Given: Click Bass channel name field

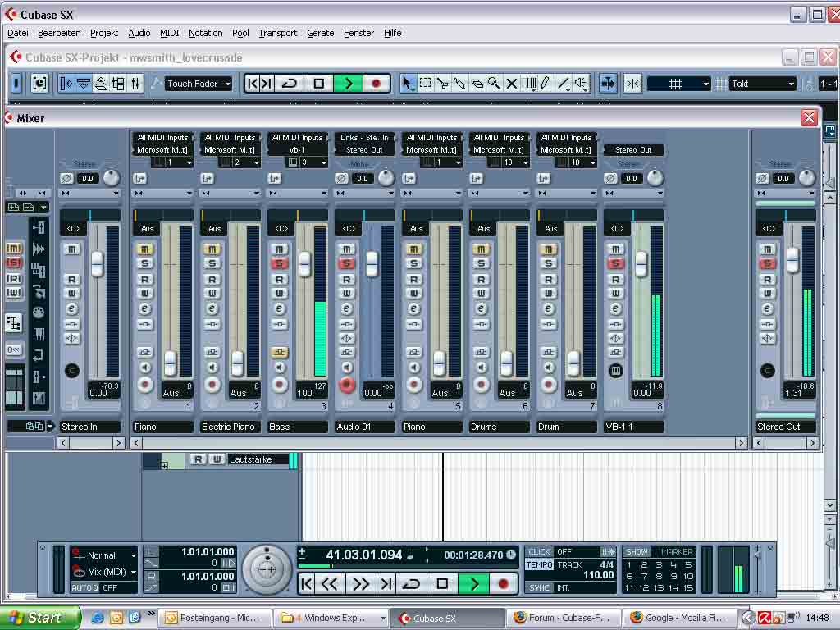Looking at the screenshot, I should [297, 427].
